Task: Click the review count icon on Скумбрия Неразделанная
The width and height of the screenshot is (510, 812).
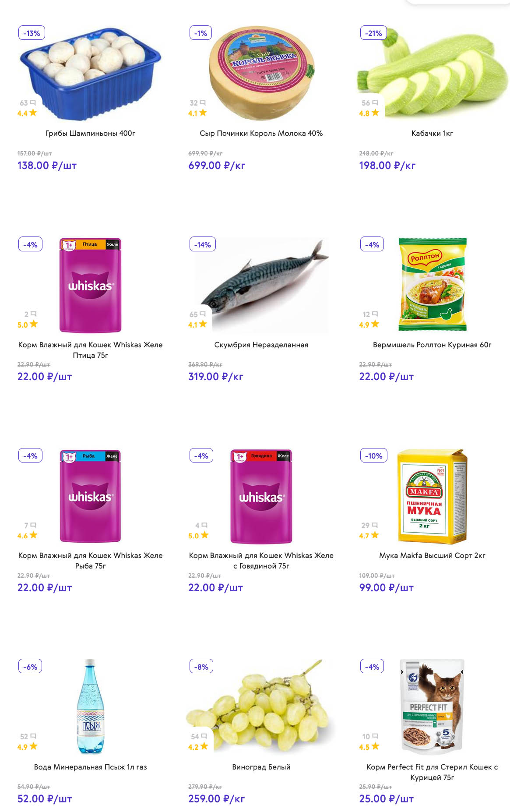Action: pyautogui.click(x=203, y=314)
